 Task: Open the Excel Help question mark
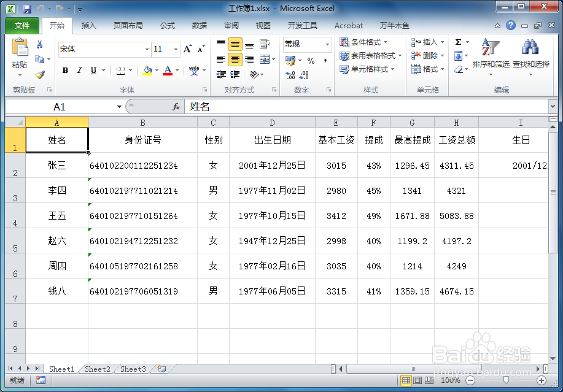[x=511, y=26]
